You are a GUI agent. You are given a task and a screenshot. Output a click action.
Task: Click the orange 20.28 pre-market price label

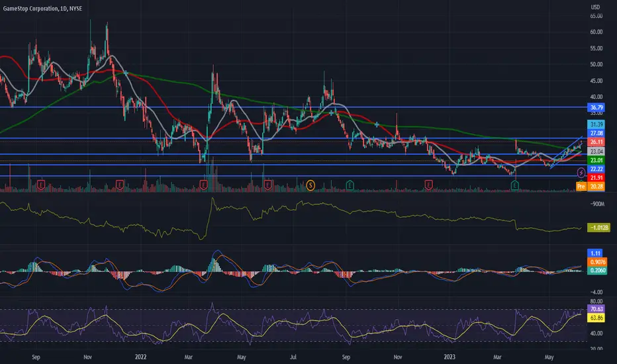coord(596,187)
